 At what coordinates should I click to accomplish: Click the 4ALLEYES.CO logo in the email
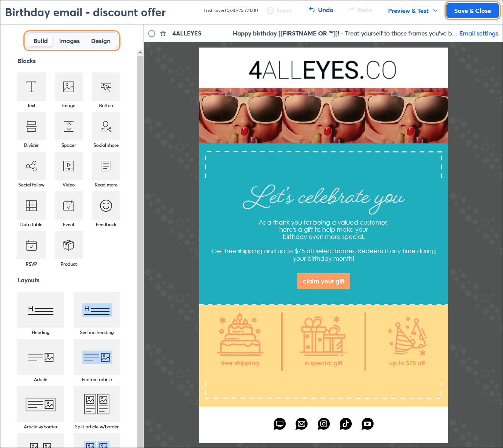(x=323, y=70)
